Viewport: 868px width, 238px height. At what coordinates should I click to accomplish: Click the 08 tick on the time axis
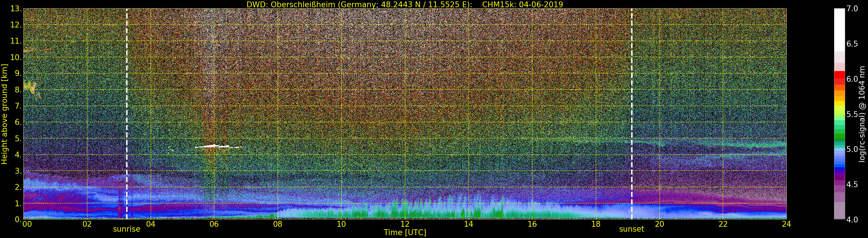[x=278, y=224]
